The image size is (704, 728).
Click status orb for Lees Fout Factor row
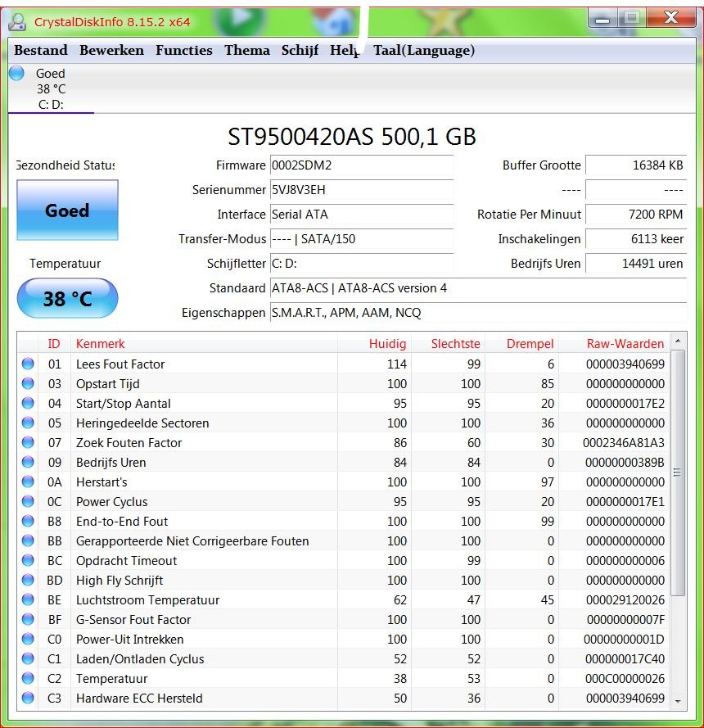(x=28, y=364)
